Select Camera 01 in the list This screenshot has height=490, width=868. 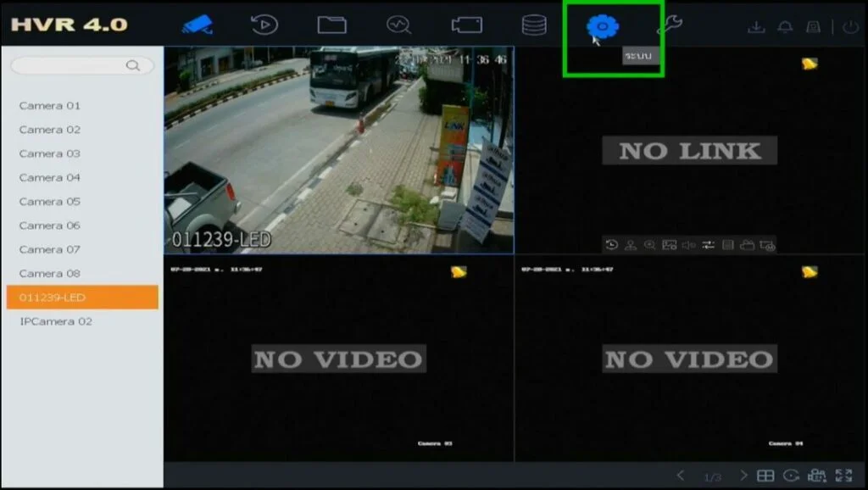pos(50,106)
